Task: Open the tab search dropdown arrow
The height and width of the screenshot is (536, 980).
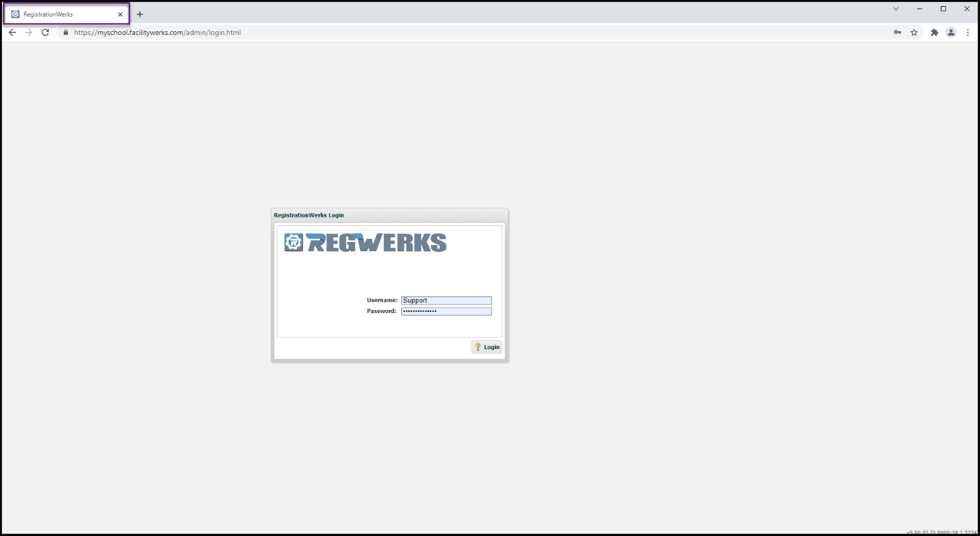Action: point(896,9)
